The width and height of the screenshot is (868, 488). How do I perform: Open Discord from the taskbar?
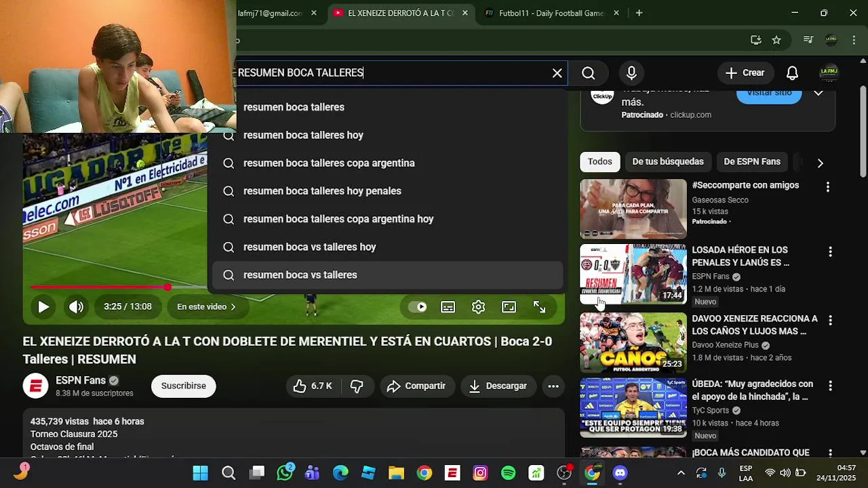[620, 473]
